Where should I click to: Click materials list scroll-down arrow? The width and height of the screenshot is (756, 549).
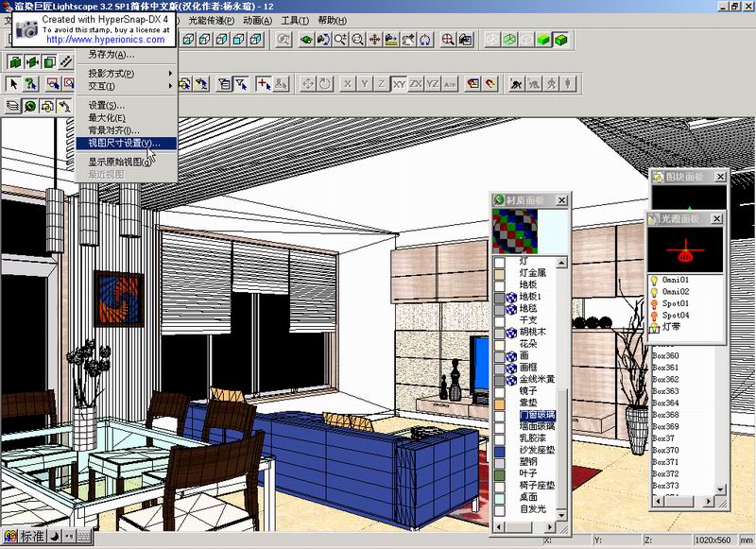[x=561, y=515]
